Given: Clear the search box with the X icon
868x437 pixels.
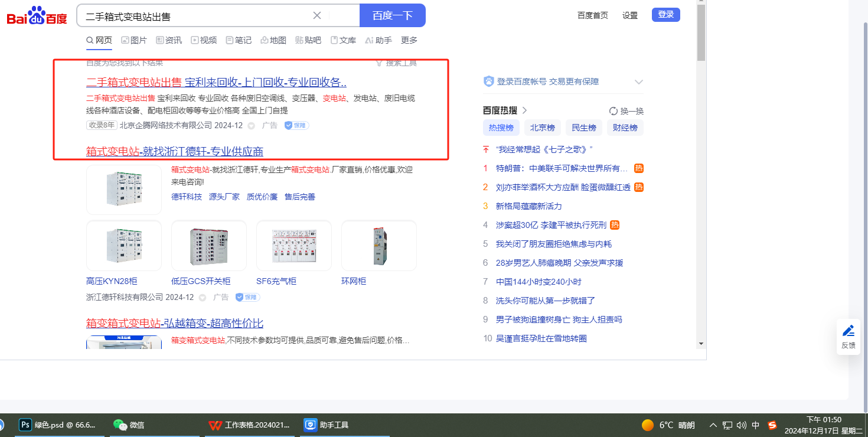Looking at the screenshot, I should pyautogui.click(x=317, y=15).
